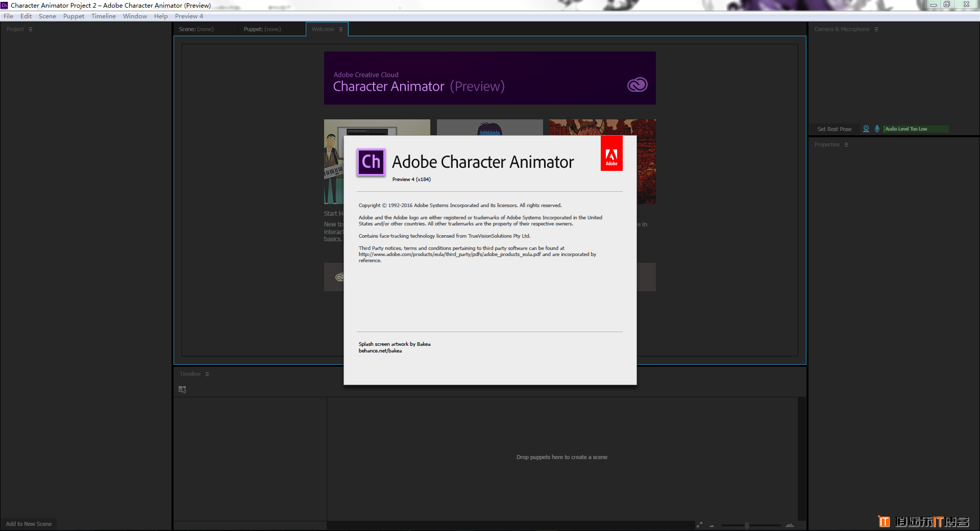Open the Window menu
Image resolution: width=980 pixels, height=531 pixels.
coord(135,16)
